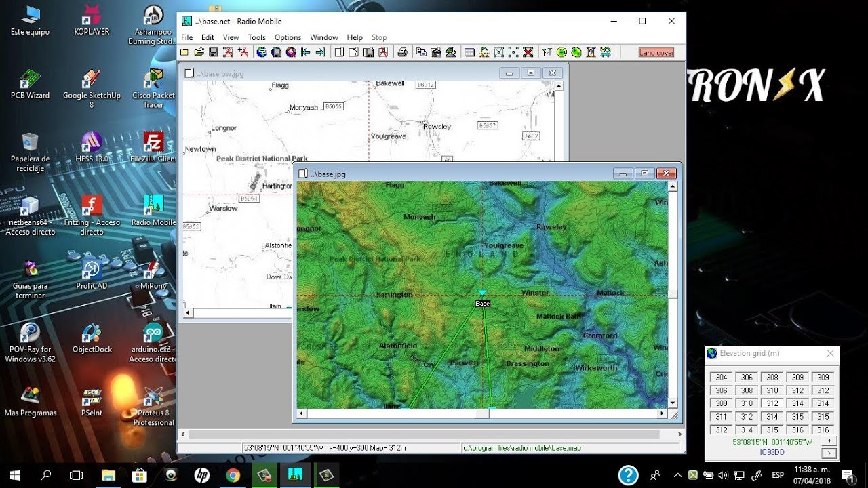This screenshot has height=488, width=868.
Task: Click the base bw.jpg window title bar
Action: point(373,73)
